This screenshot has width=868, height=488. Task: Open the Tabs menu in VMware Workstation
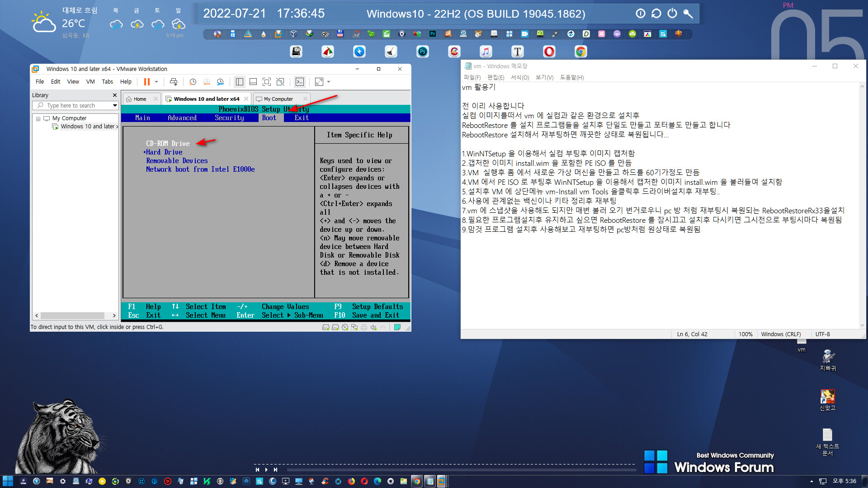pyautogui.click(x=108, y=82)
